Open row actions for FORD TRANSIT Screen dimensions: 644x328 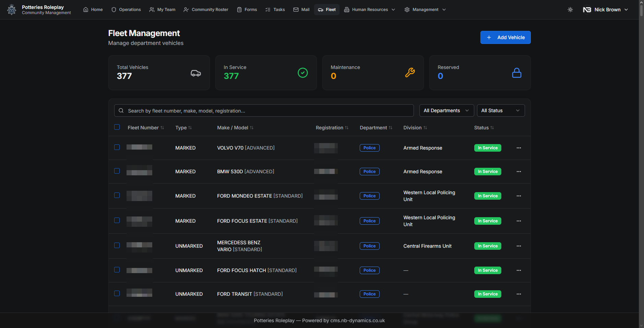pos(519,294)
